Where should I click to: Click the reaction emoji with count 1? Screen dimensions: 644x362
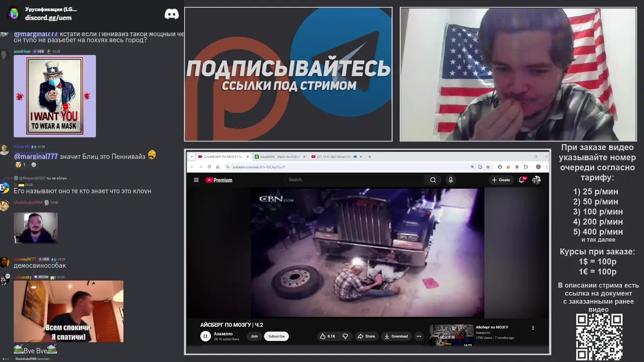(x=21, y=164)
